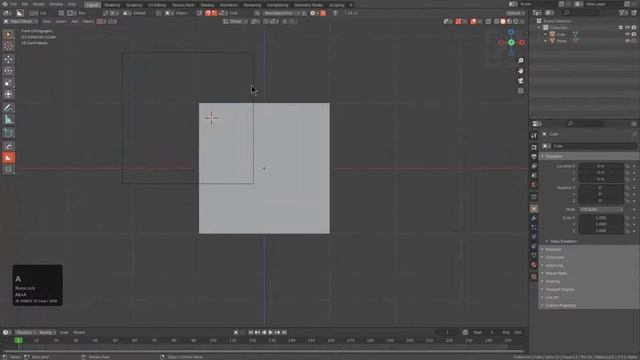This screenshot has height=360, width=640.
Task: Click the Scale X value field
Action: click(601, 218)
